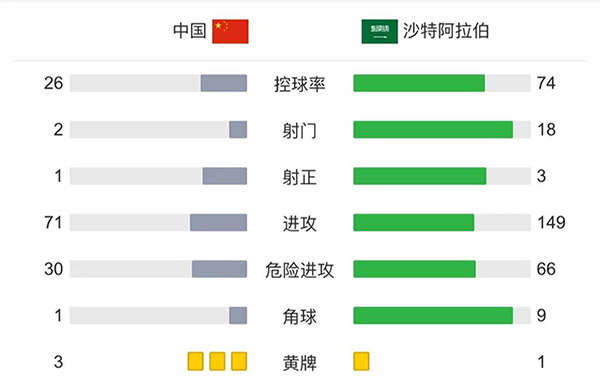Click China's gray attacks bar

click(x=218, y=223)
